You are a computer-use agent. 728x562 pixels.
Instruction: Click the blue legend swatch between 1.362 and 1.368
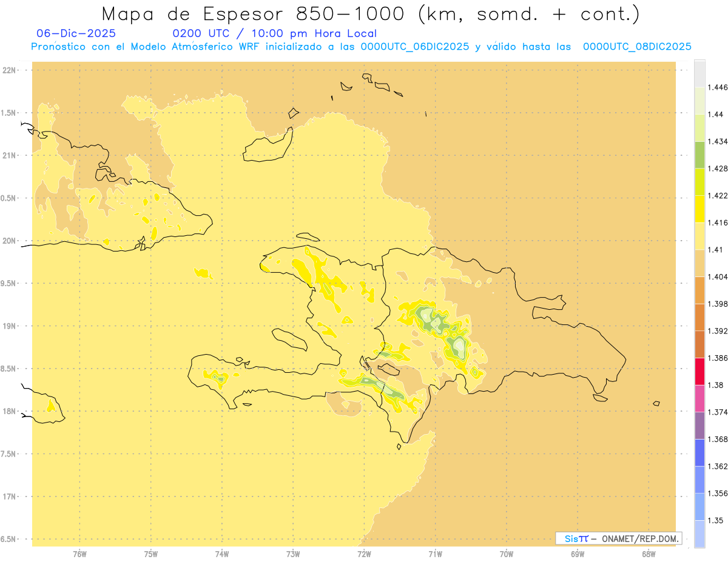699,452
